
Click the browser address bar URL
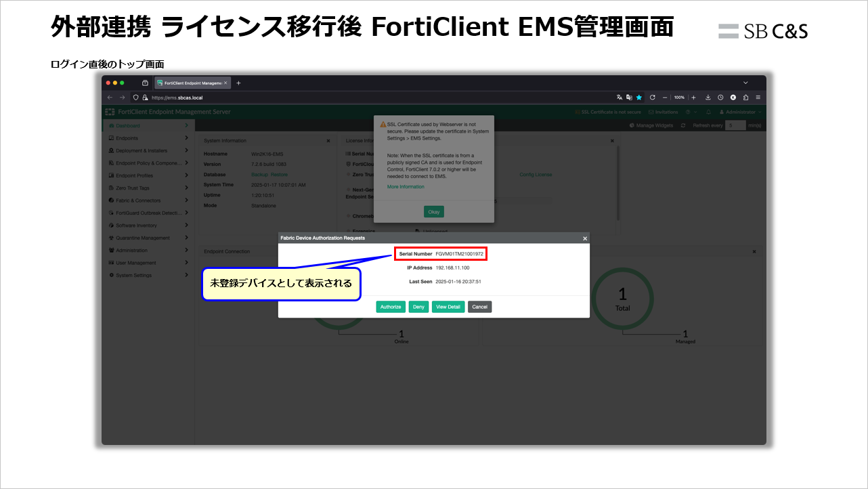click(x=177, y=98)
